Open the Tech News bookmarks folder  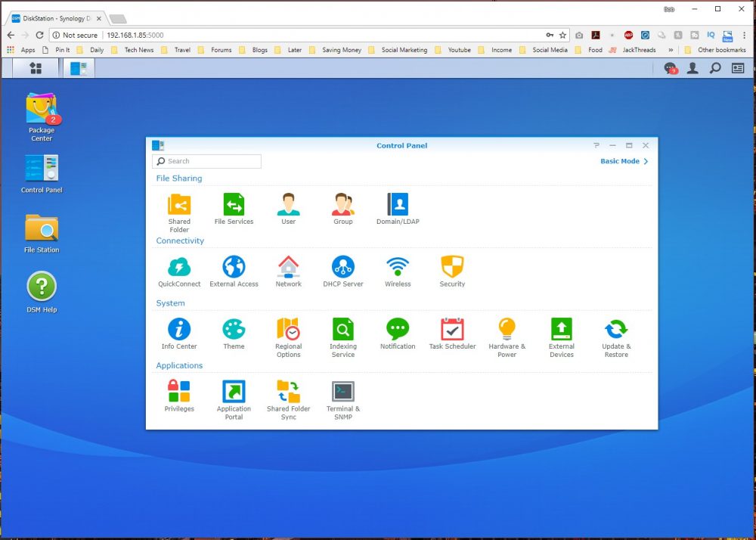[x=134, y=50]
